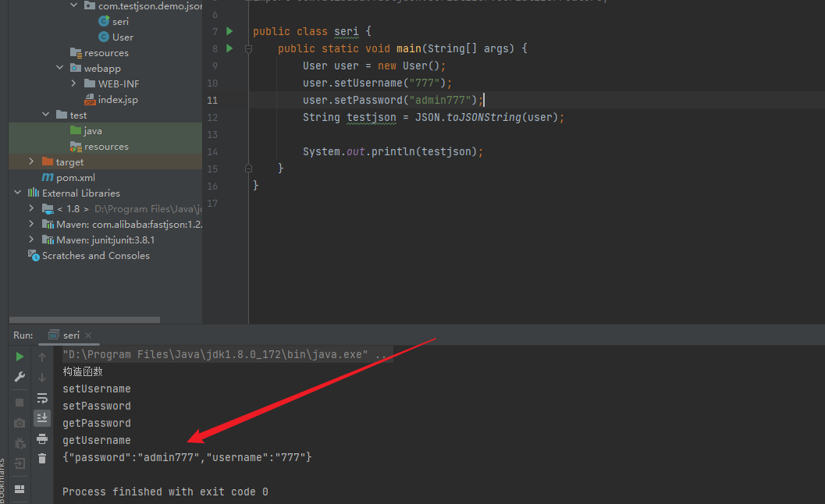This screenshot has height=504, width=825.
Task: Click "构造函数" console output line
Action: coord(83,371)
